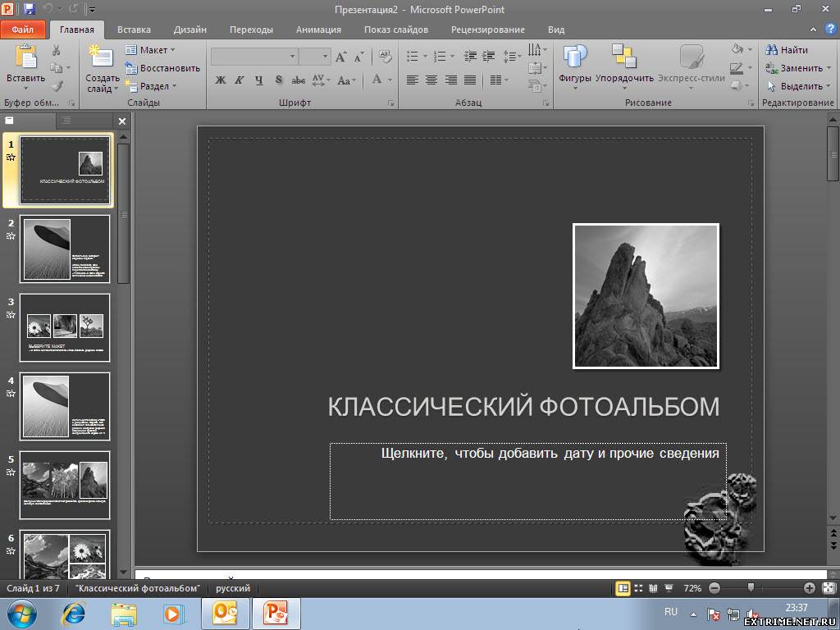Screen dimensions: 840x630
Task: Select slide 3 thumbnail in the panel
Action: pyautogui.click(x=65, y=327)
